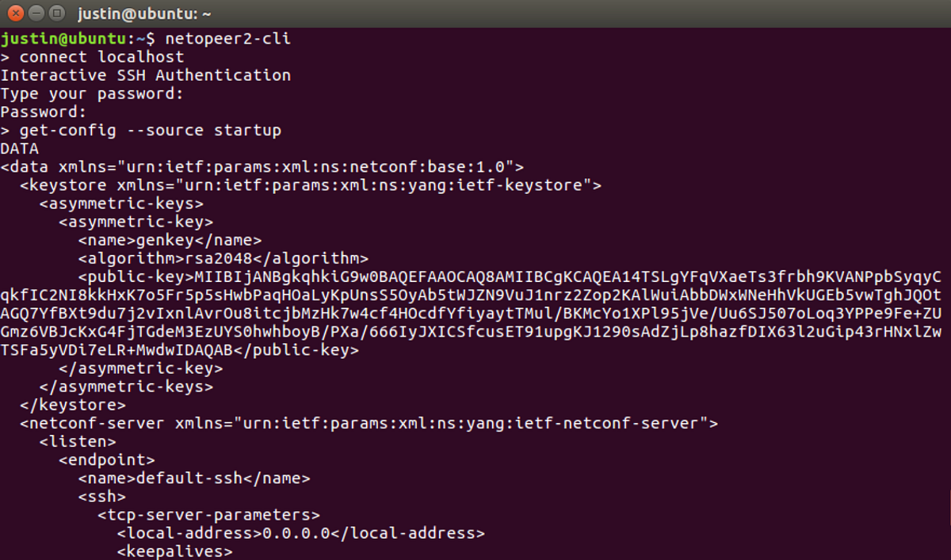
Task: Select the tcp-server-parameters tag
Action: tap(209, 514)
